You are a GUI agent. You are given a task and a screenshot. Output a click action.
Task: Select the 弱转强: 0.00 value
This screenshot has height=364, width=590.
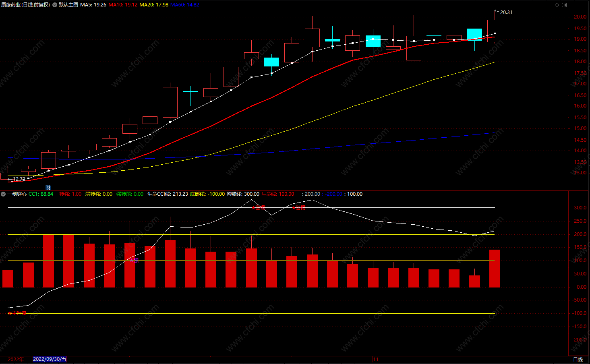click(x=99, y=194)
